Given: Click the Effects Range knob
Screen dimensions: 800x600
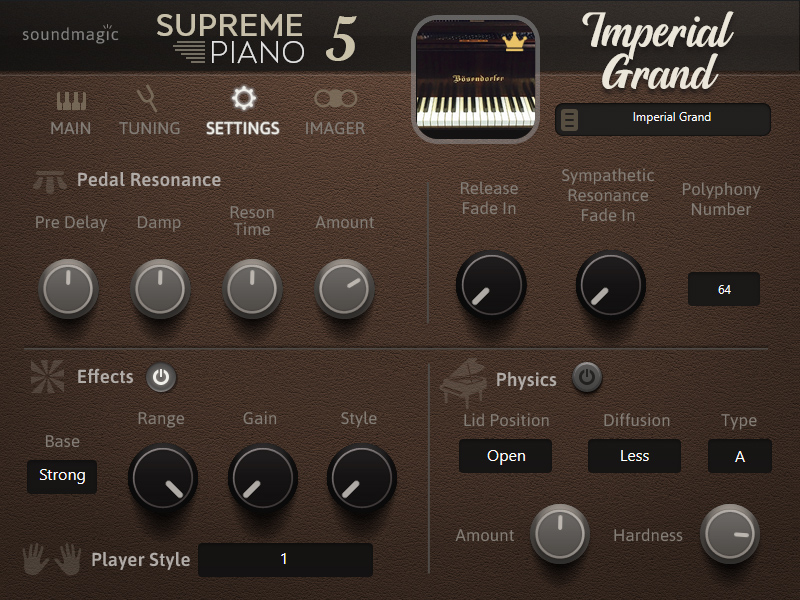Looking at the screenshot, I should (x=163, y=478).
